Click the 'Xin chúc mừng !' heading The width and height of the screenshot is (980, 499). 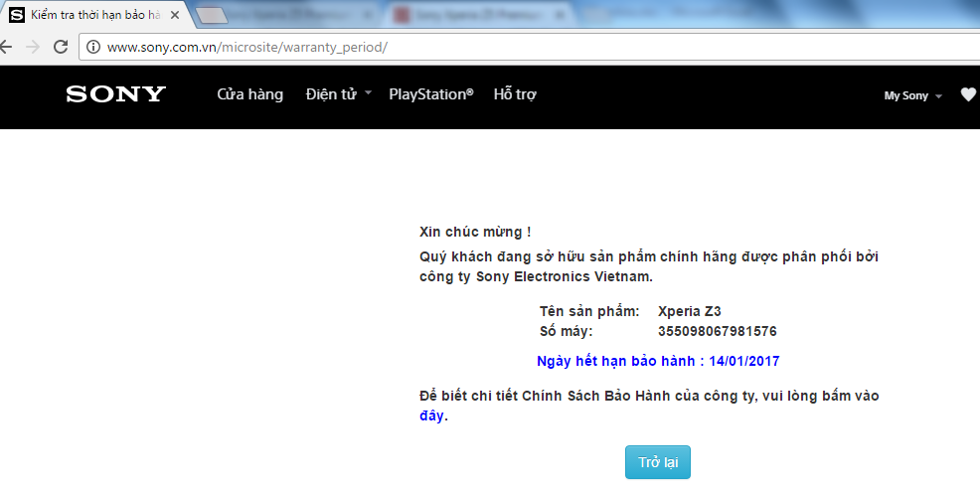tap(475, 232)
